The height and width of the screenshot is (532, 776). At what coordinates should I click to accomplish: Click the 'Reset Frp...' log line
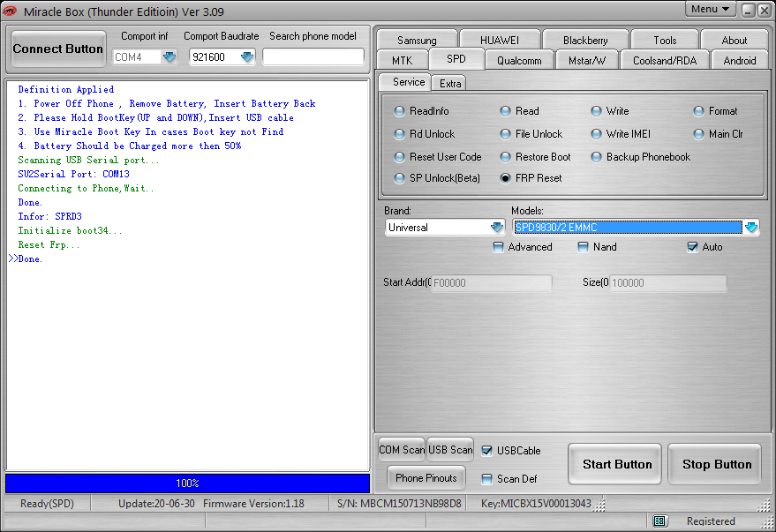[x=49, y=244]
